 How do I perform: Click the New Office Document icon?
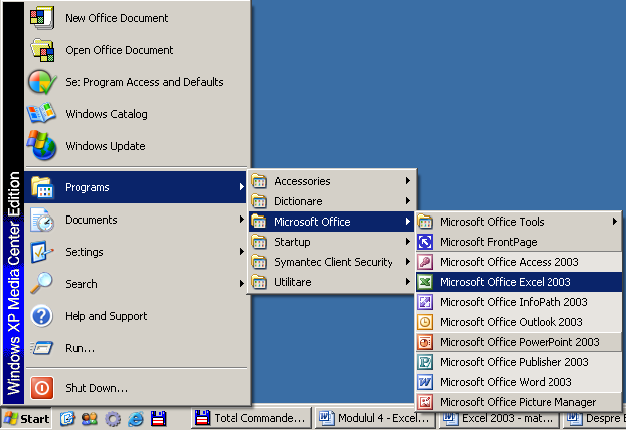(x=42, y=18)
